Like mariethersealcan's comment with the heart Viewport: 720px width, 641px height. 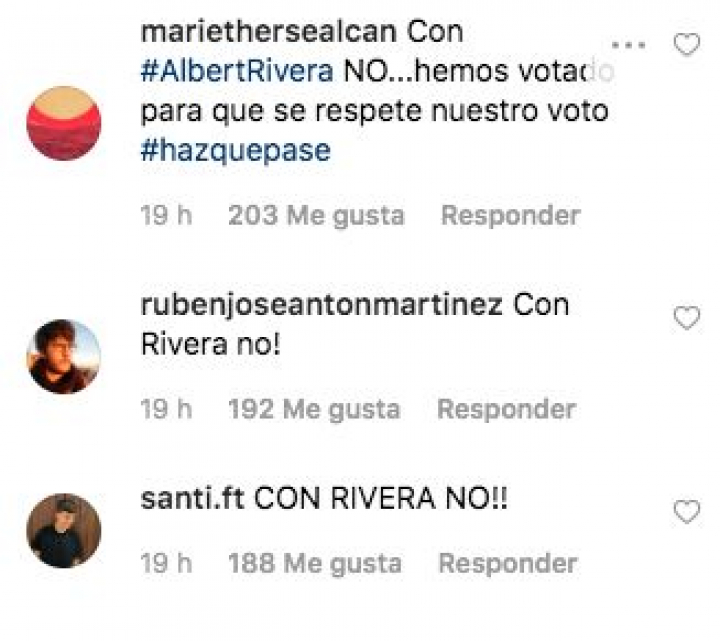tap(686, 45)
